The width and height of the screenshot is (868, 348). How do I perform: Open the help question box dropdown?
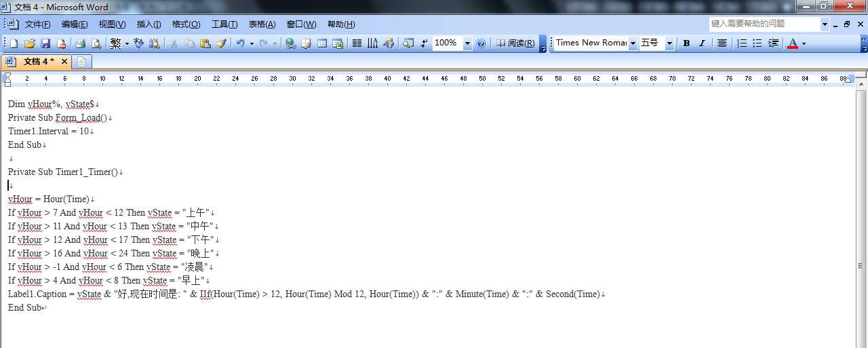pyautogui.click(x=825, y=24)
